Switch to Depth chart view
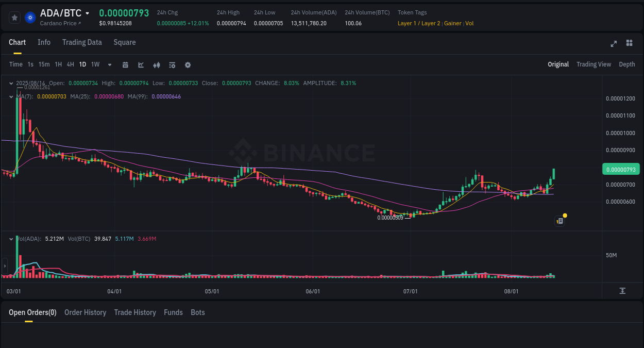The height and width of the screenshot is (348, 644). pos(627,64)
